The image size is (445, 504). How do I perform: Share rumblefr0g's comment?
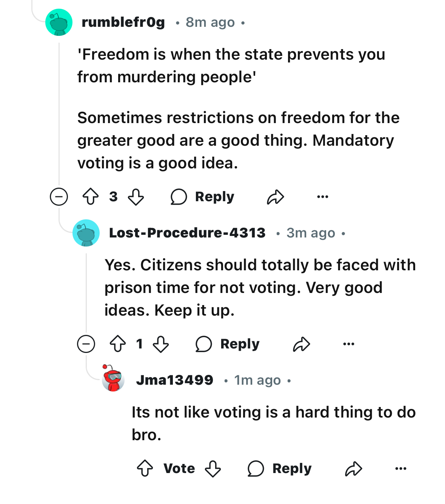coord(275,197)
